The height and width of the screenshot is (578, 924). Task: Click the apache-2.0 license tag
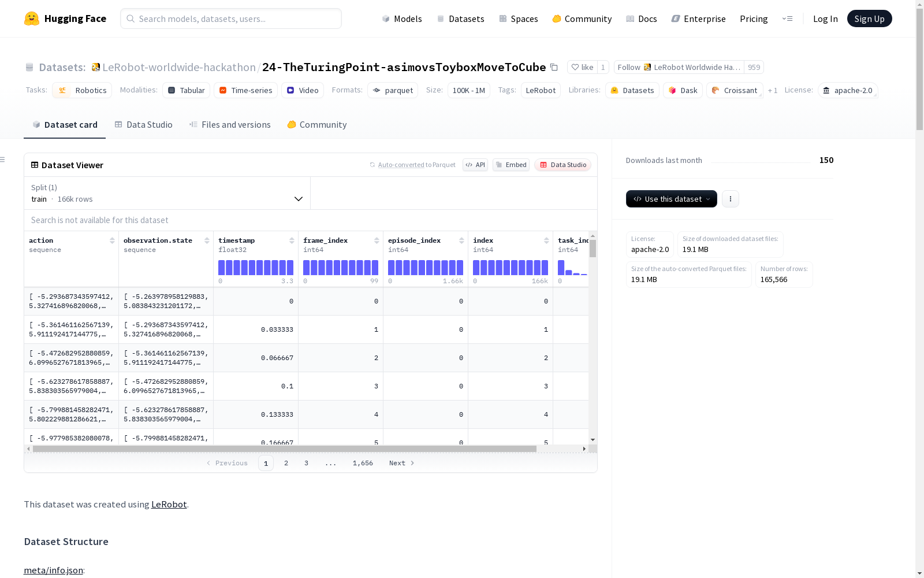848,90
